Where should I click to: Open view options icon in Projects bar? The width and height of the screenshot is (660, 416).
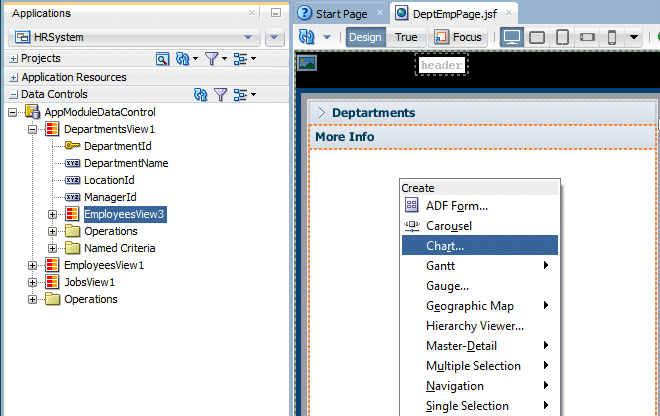pos(240,59)
